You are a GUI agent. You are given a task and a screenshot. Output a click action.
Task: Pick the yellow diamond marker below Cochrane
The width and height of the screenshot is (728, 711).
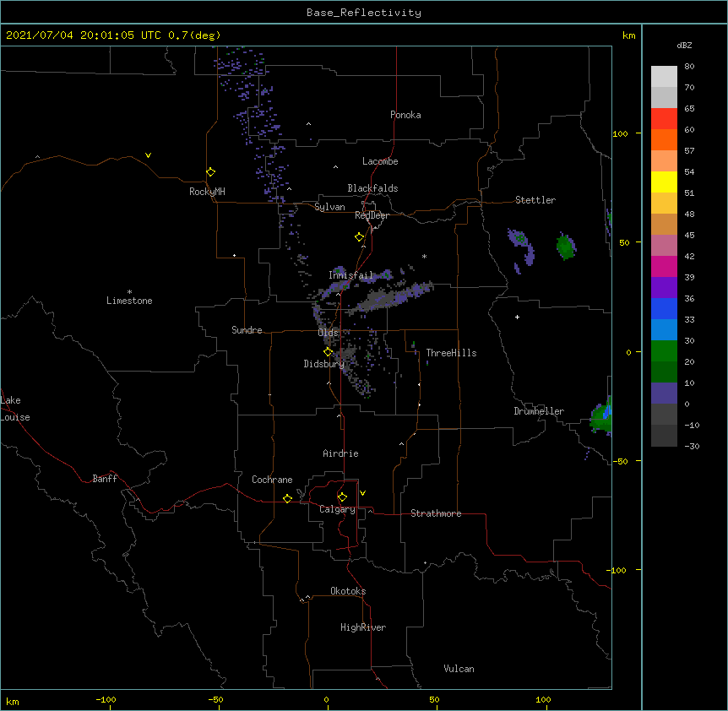(288, 498)
